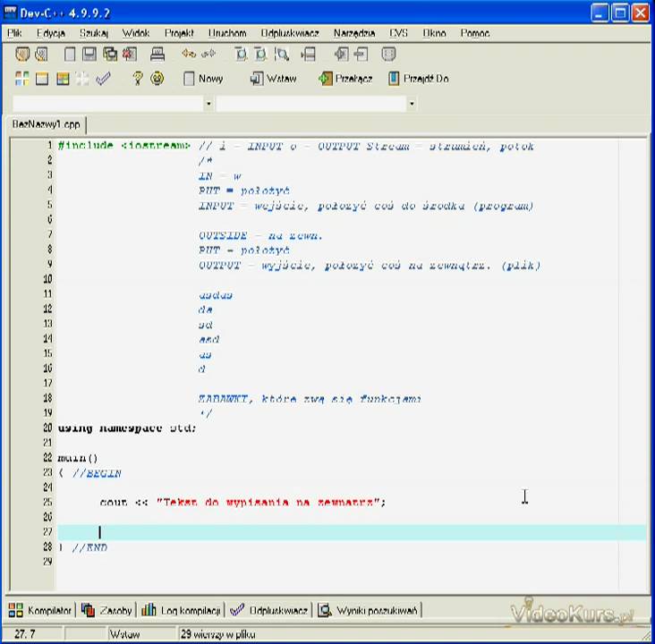Open Find using the first magnifier icon
Viewport: 655px width, 644px height.
(x=241, y=55)
